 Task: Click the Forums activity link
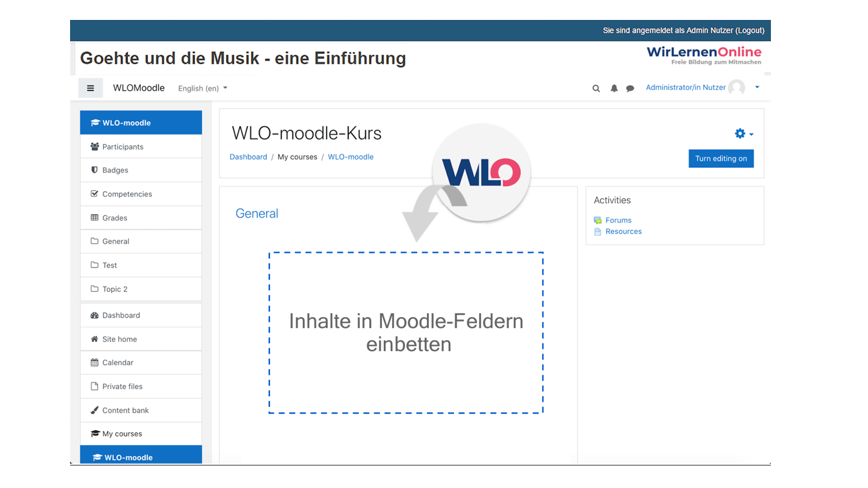click(x=618, y=220)
